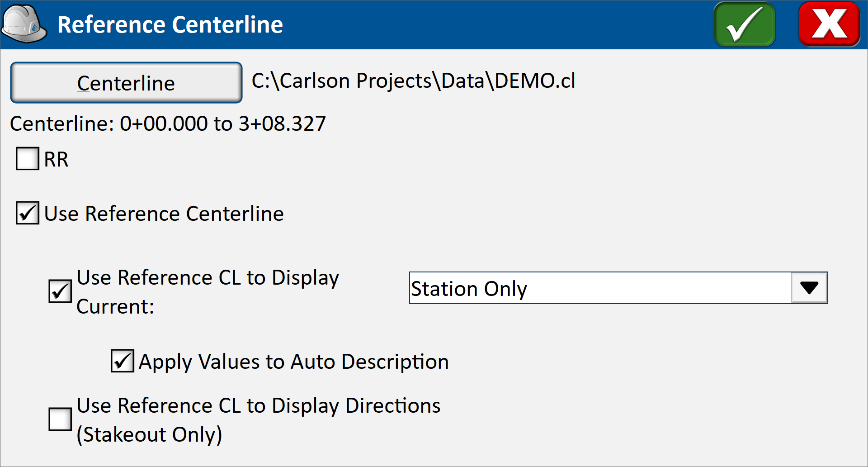Open the Centerline file selection button
Viewport: 868px width, 467px height.
pos(126,82)
